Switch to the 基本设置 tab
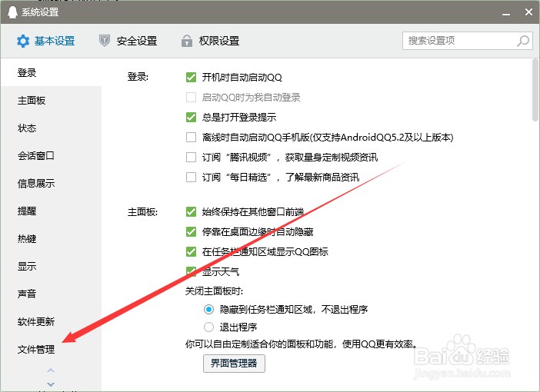 46,41
